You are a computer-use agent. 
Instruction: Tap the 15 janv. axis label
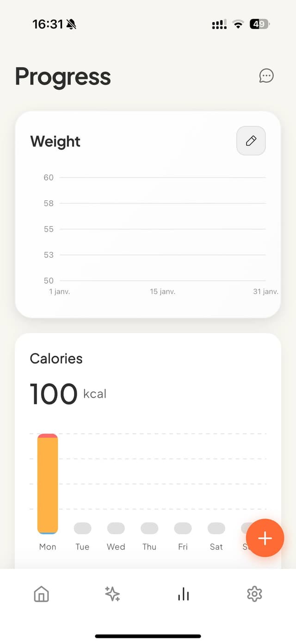(162, 291)
